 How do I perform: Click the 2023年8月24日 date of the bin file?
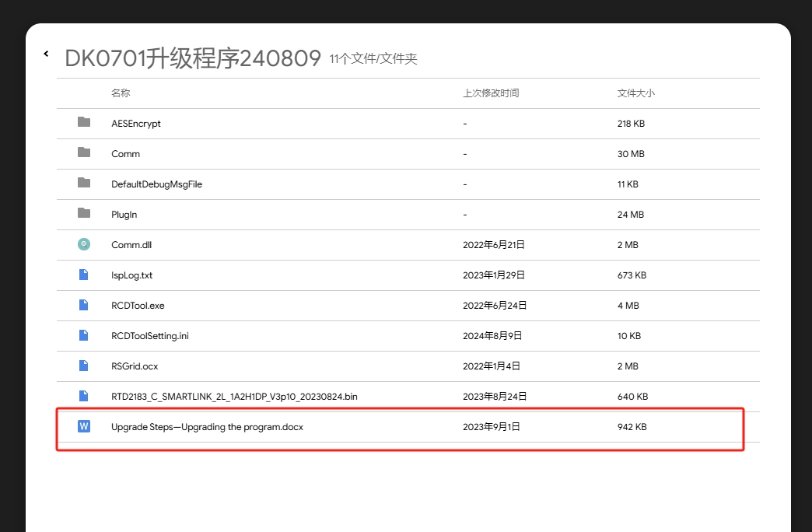pos(495,397)
